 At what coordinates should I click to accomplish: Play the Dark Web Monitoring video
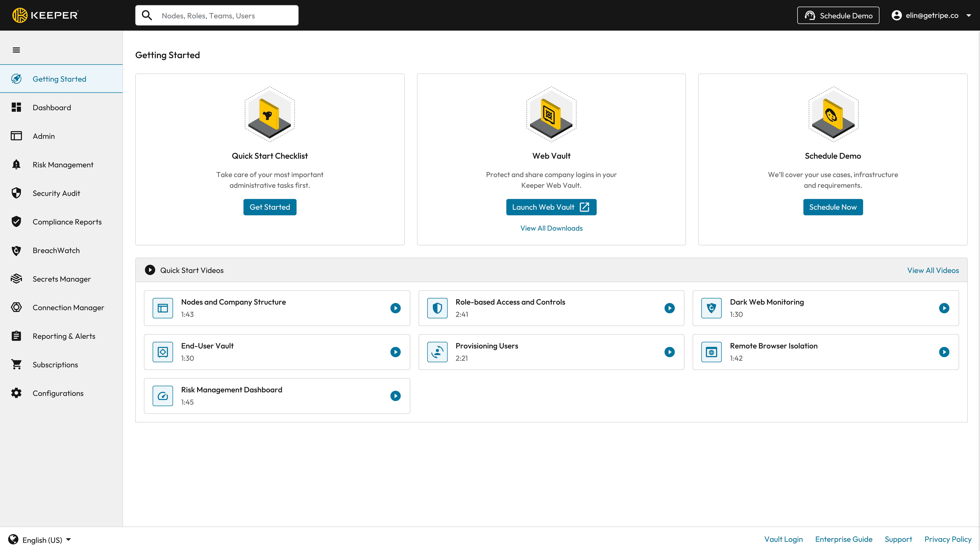(944, 308)
